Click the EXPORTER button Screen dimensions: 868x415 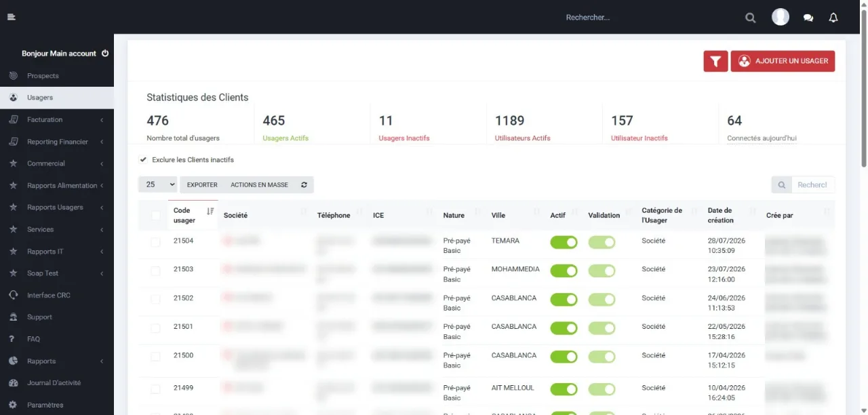point(202,184)
